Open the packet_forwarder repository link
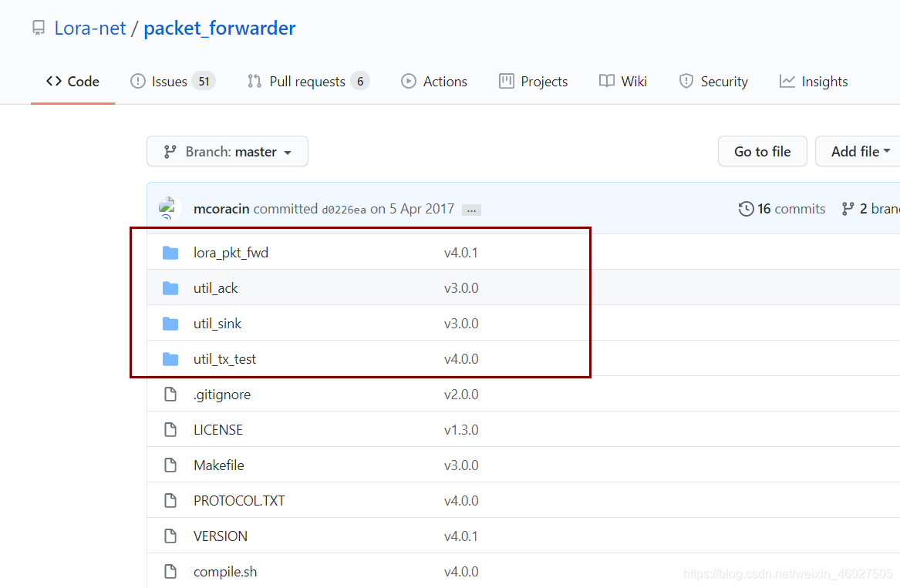The height and width of the screenshot is (588, 900). pyautogui.click(x=219, y=28)
